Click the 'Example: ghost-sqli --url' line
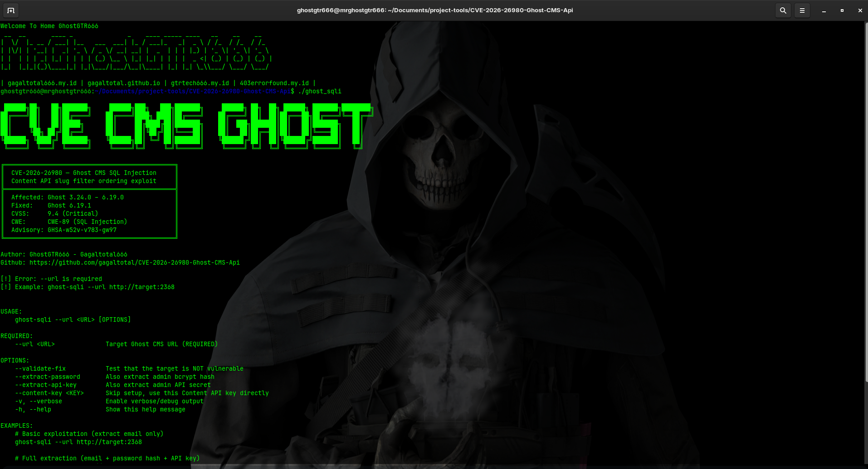Screen dimensions: 868x469 (88, 287)
